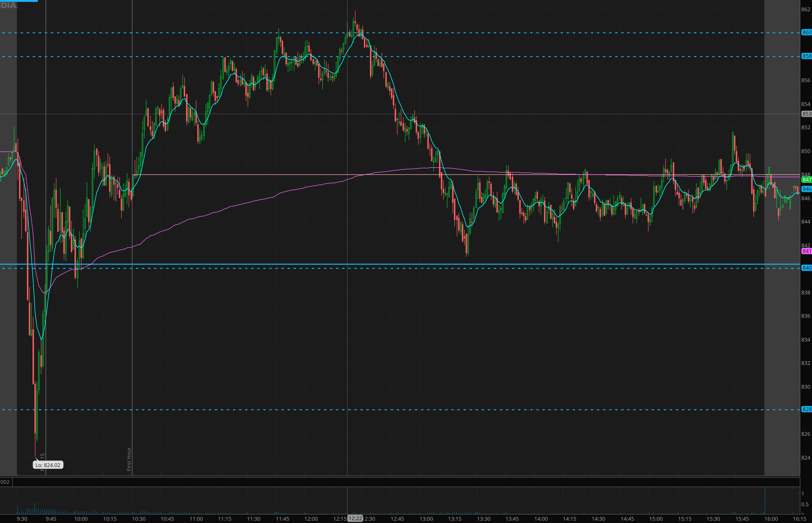Click the light blue 846 price tag
Viewport: 812px width, 523px height.
pyautogui.click(x=806, y=189)
